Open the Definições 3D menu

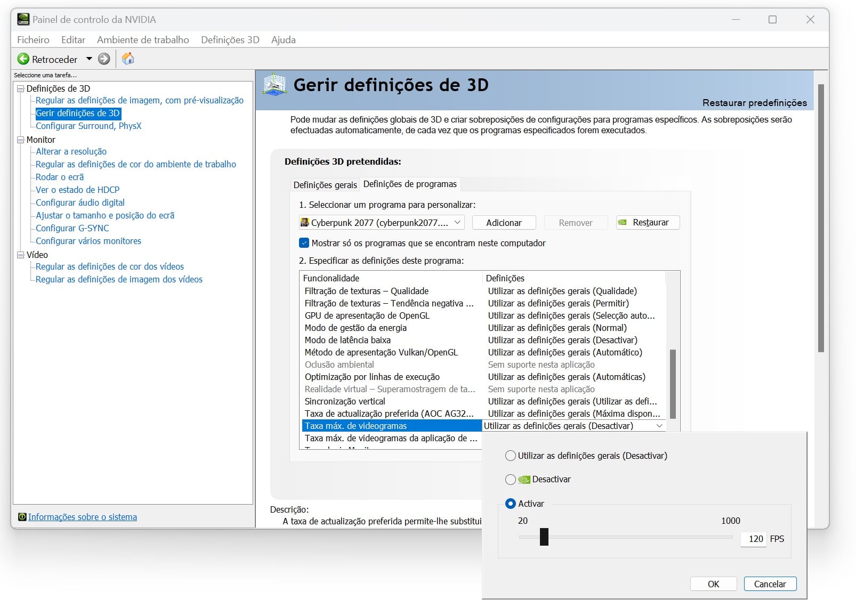pos(230,40)
